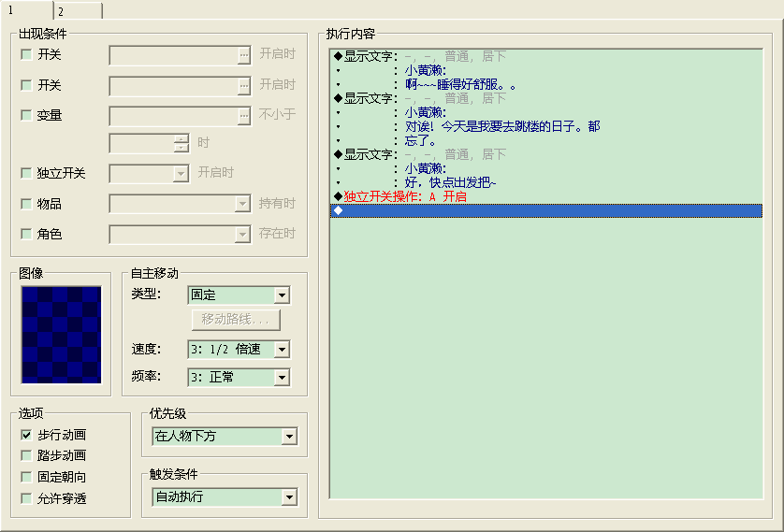The height and width of the screenshot is (532, 784).
Task: Select the 独立开关操作: A 开启 command
Action: pyautogui.click(x=546, y=196)
